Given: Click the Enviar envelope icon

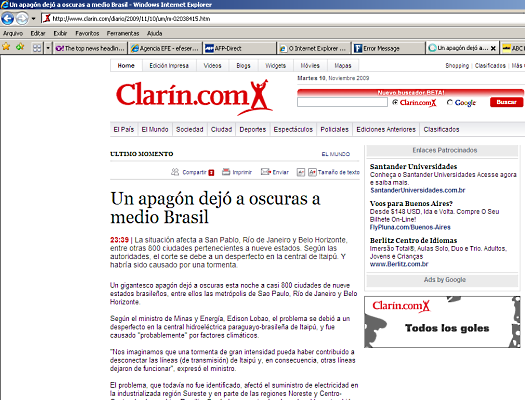Looking at the screenshot, I should (x=266, y=172).
